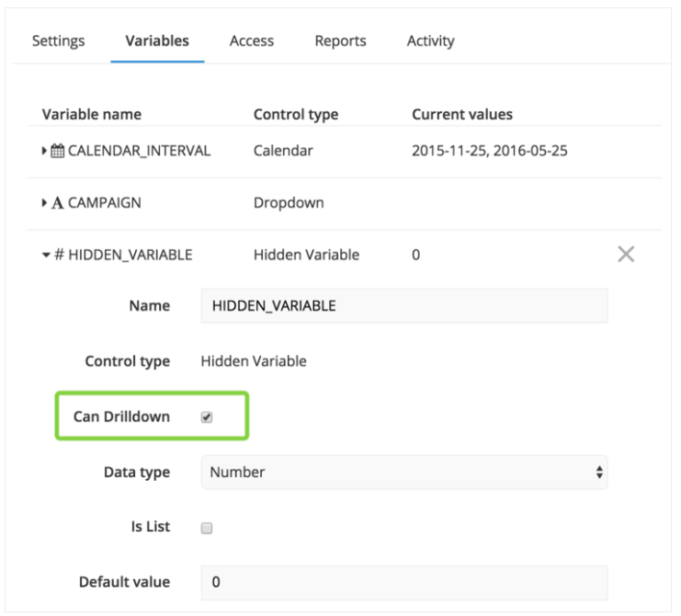Click the hash icon beside HIDDEN_VARIABLE

pos(59,255)
